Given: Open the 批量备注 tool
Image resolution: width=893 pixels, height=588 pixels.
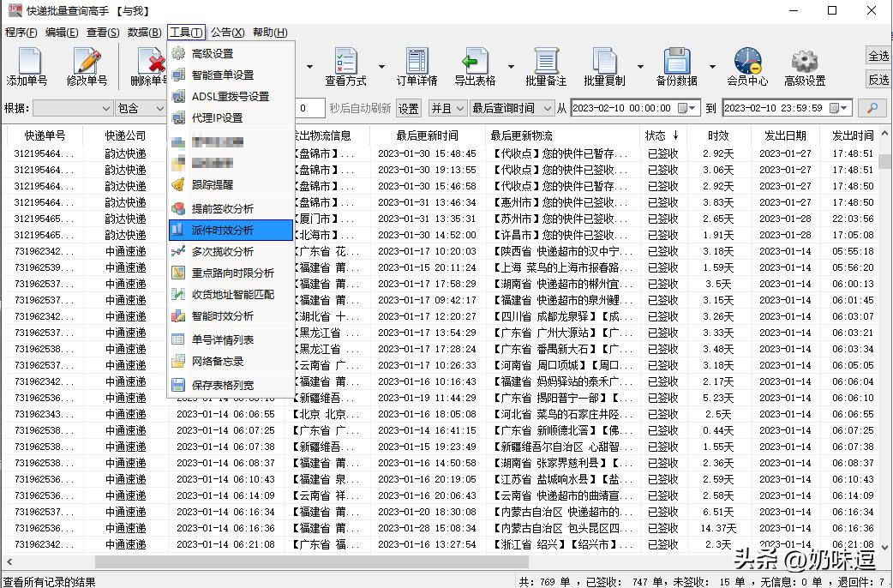Looking at the screenshot, I should click(546, 66).
